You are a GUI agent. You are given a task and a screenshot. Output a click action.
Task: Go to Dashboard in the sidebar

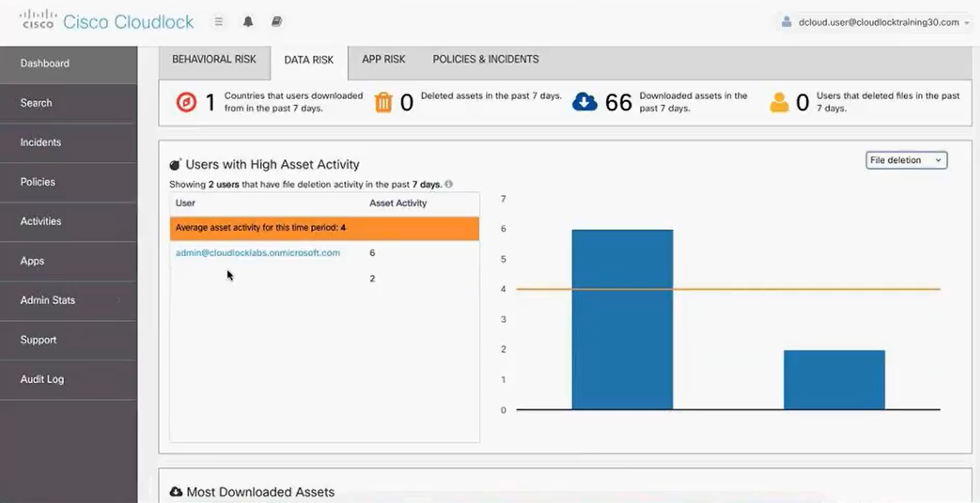[x=69, y=64]
